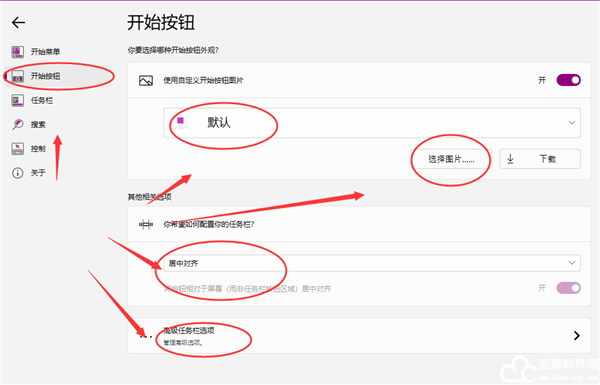Screen dimensions: 600x385
Task: Select 开始按钮 in the sidebar
Action: click(57, 76)
